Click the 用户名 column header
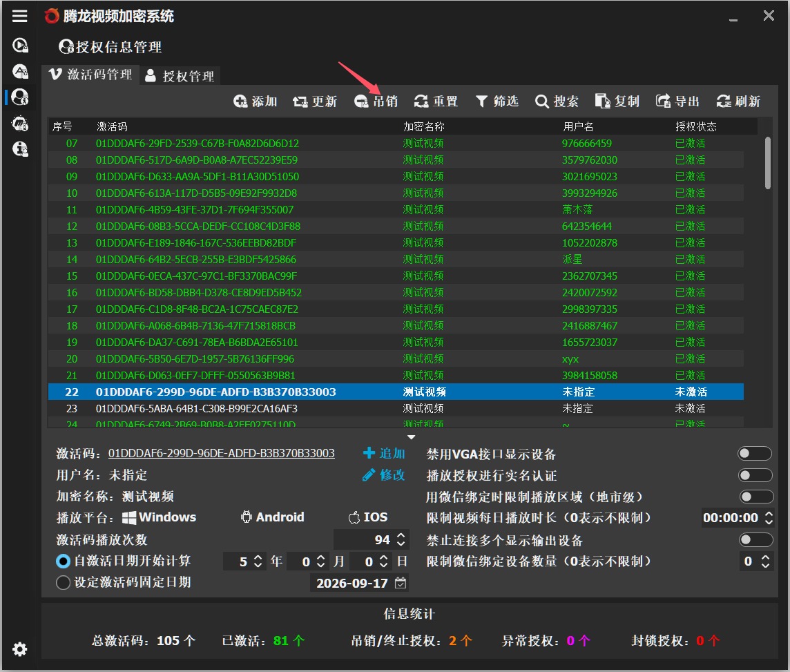The image size is (790, 672). pos(578,126)
